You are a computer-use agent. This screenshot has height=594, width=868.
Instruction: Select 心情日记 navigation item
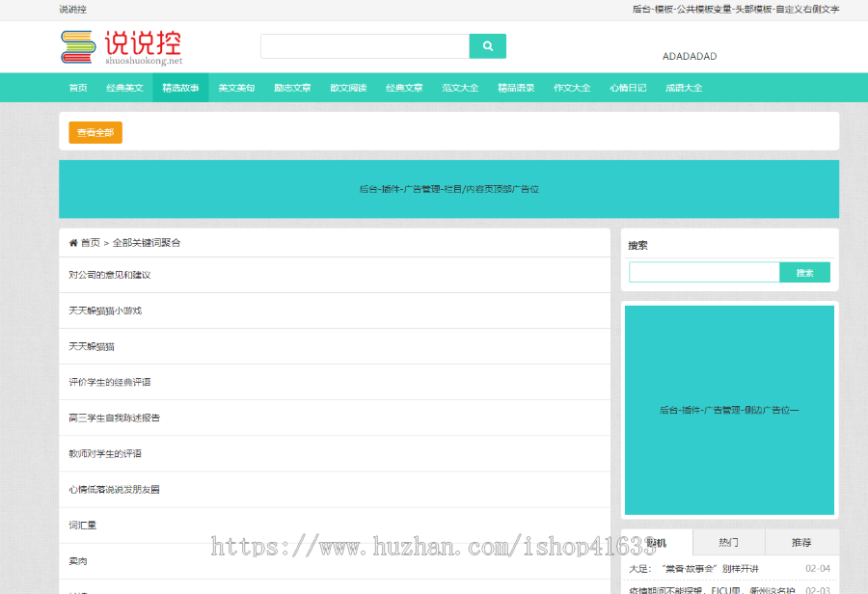pos(628,88)
